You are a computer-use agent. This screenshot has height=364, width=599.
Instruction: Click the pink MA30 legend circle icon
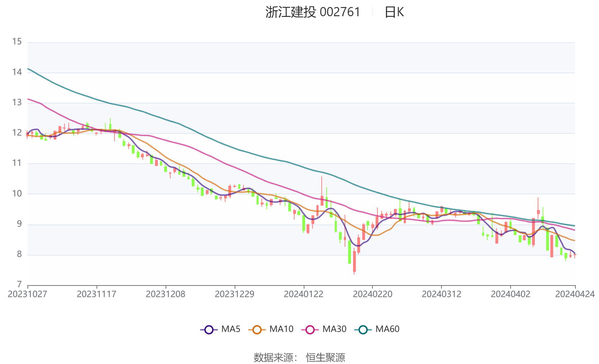click(x=310, y=330)
